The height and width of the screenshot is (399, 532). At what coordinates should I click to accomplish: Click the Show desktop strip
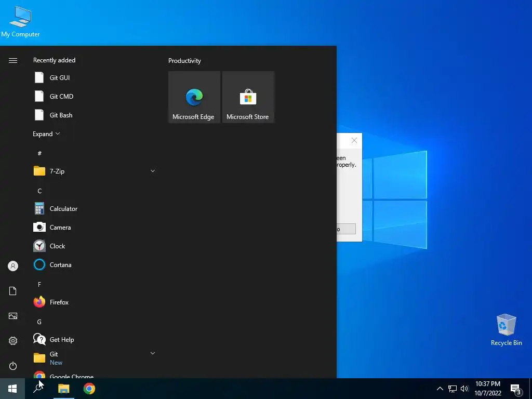[x=530, y=389]
